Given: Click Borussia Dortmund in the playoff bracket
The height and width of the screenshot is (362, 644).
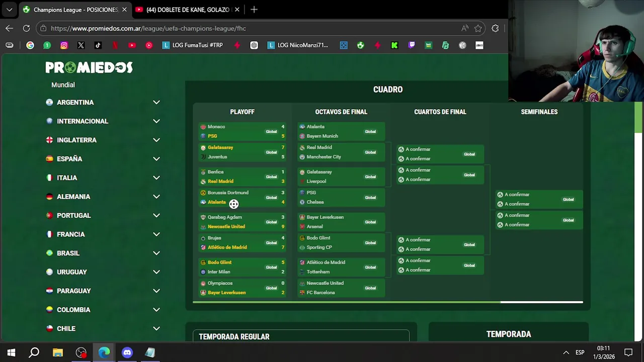Looking at the screenshot, I should tap(228, 193).
